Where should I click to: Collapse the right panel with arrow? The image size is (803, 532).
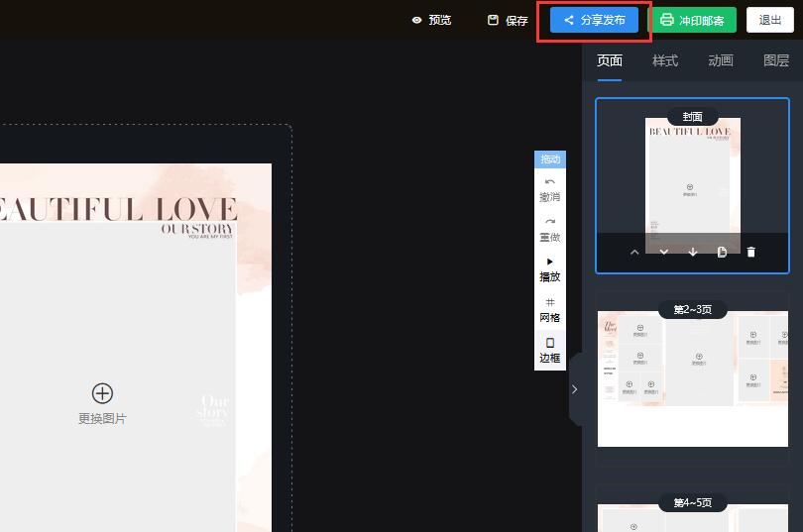tap(575, 389)
